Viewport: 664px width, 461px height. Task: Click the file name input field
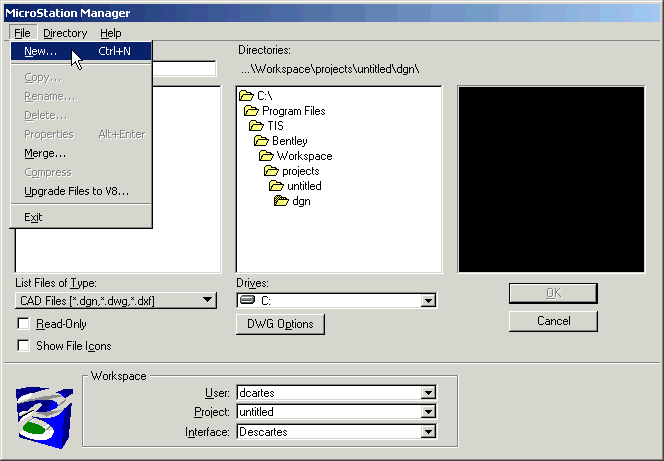coord(184,69)
